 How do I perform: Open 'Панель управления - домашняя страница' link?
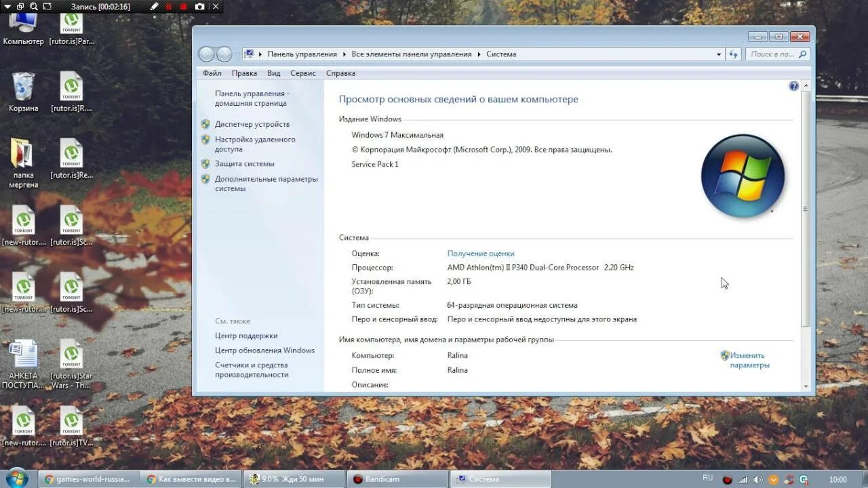coord(252,98)
